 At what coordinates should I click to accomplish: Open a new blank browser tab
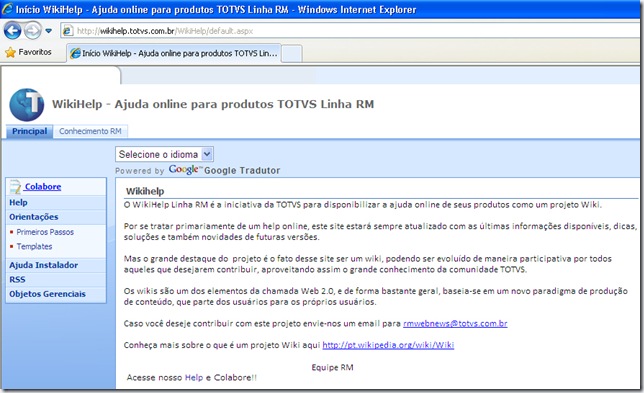(292, 54)
